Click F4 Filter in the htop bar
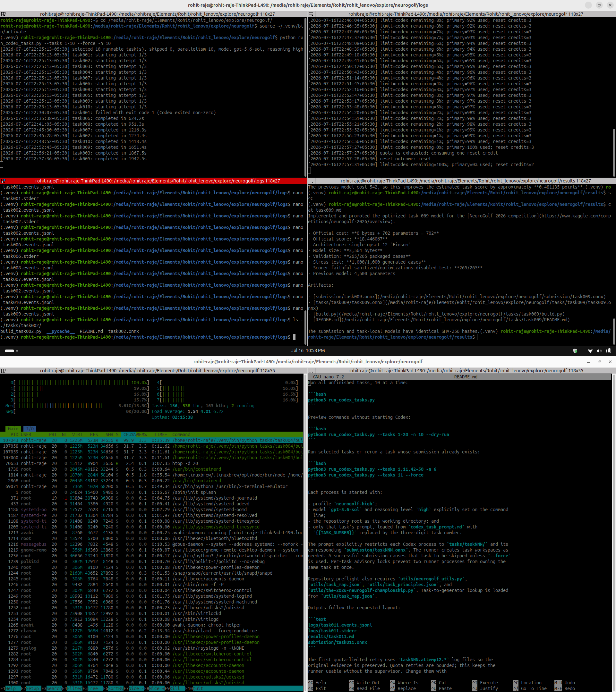Screen dimensions: 616x692 (72, 688)
